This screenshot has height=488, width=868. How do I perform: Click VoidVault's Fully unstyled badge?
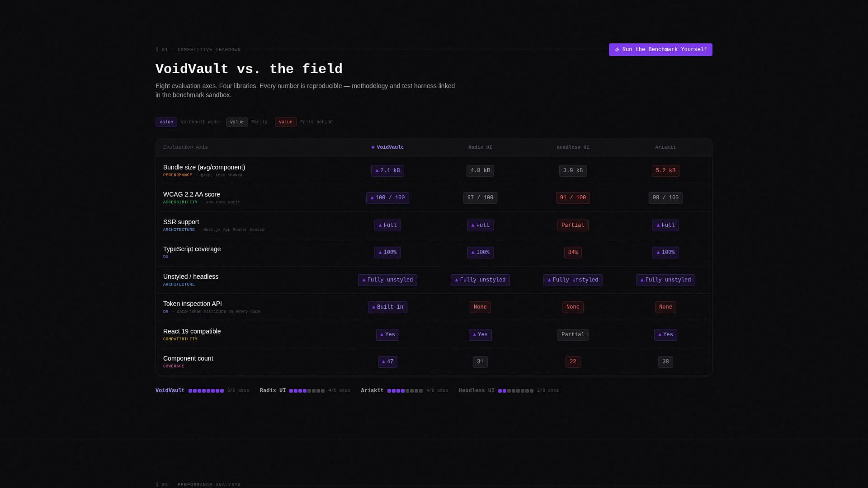(387, 280)
